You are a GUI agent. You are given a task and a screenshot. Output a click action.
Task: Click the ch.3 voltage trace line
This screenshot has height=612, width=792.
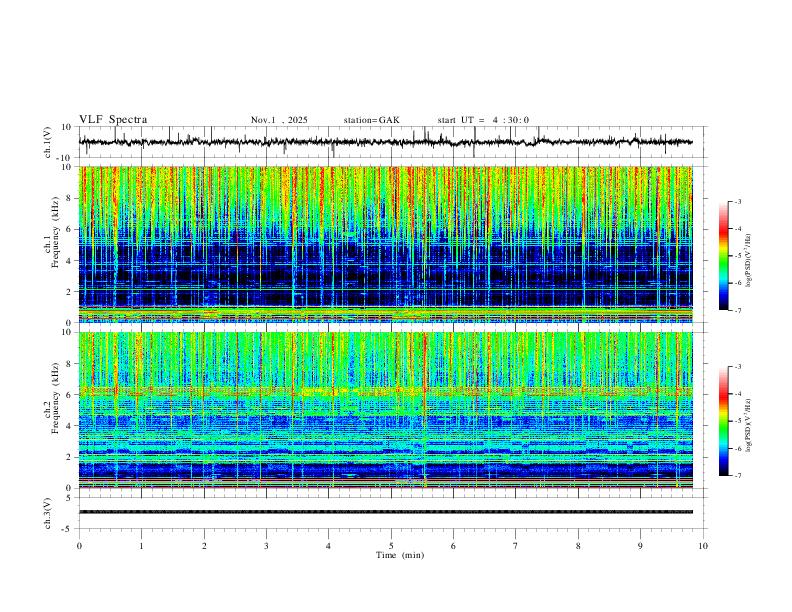pyautogui.click(x=386, y=512)
